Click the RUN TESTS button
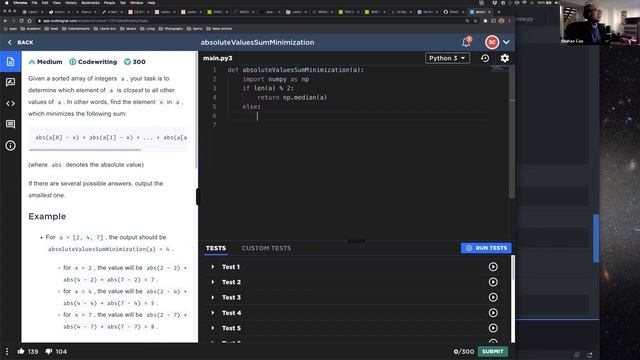640x360 pixels. click(x=486, y=248)
